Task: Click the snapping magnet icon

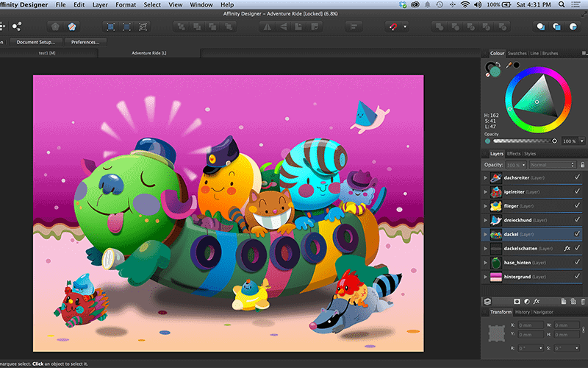Action: click(393, 26)
